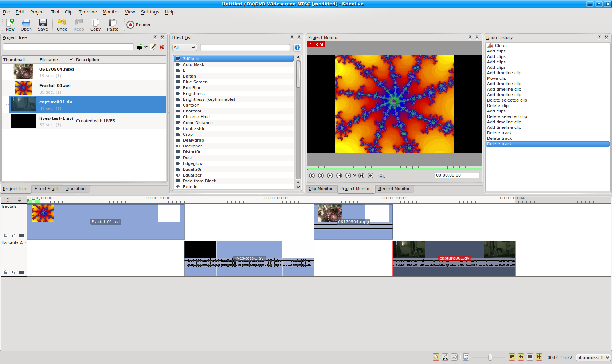Select the Clean entry in Undo History

501,45
